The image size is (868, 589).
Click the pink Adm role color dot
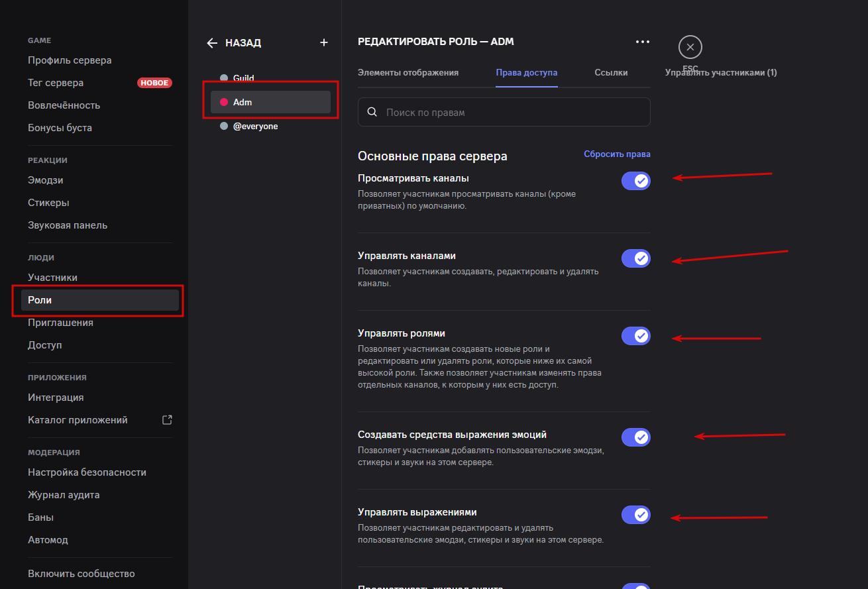coord(224,102)
